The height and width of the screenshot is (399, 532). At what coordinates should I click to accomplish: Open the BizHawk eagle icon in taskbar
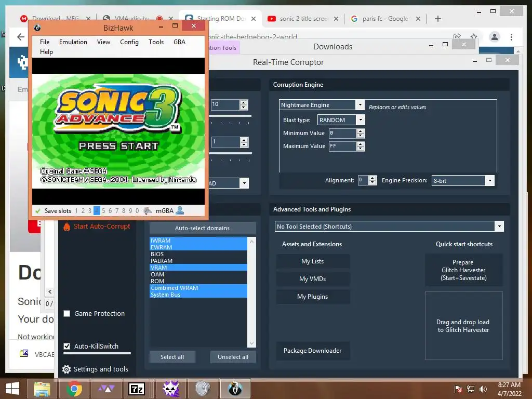coord(235,389)
